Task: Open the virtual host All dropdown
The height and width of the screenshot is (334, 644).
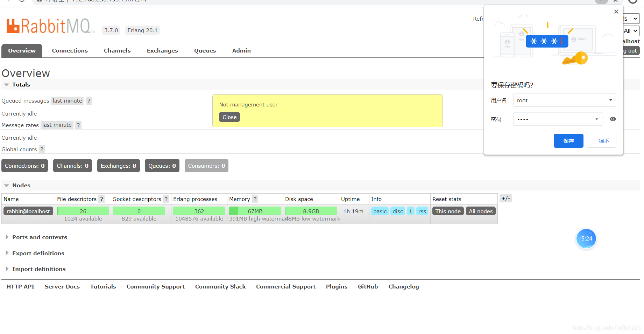Action: pyautogui.click(x=631, y=31)
